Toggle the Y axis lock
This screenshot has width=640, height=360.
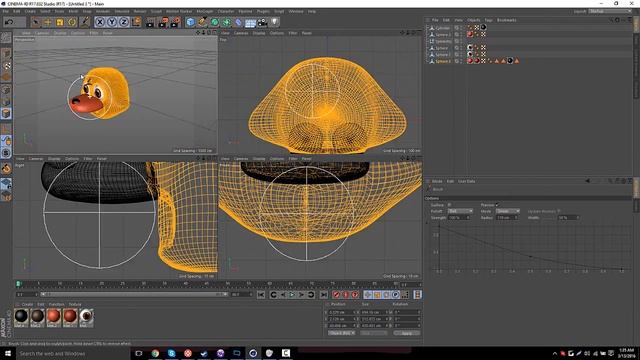(112, 22)
